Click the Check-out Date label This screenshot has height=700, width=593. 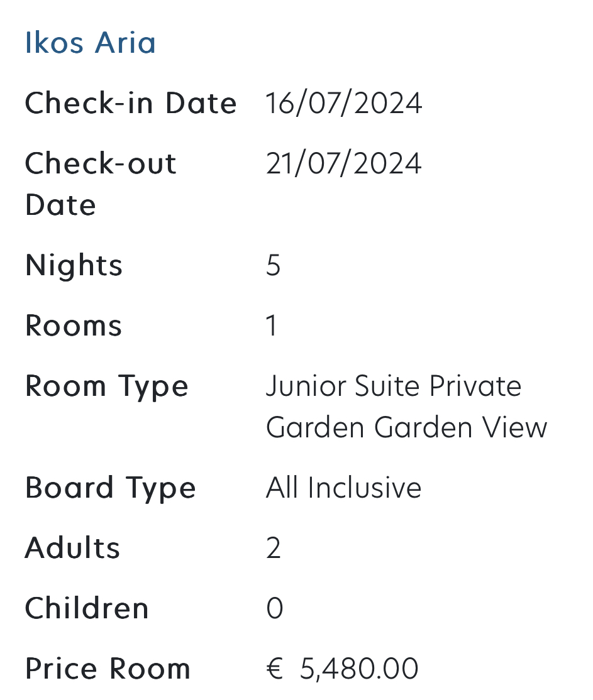pyautogui.click(x=101, y=183)
